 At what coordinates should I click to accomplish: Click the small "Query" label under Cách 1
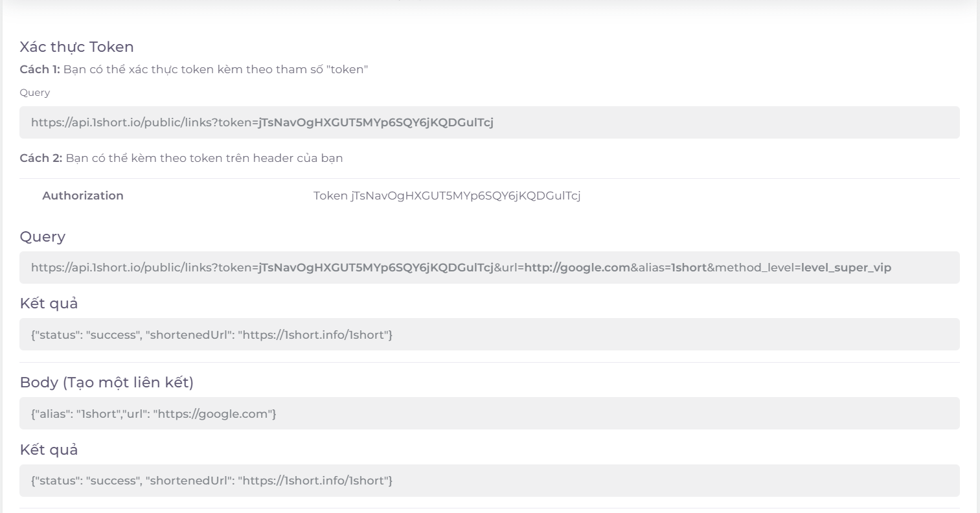point(34,93)
